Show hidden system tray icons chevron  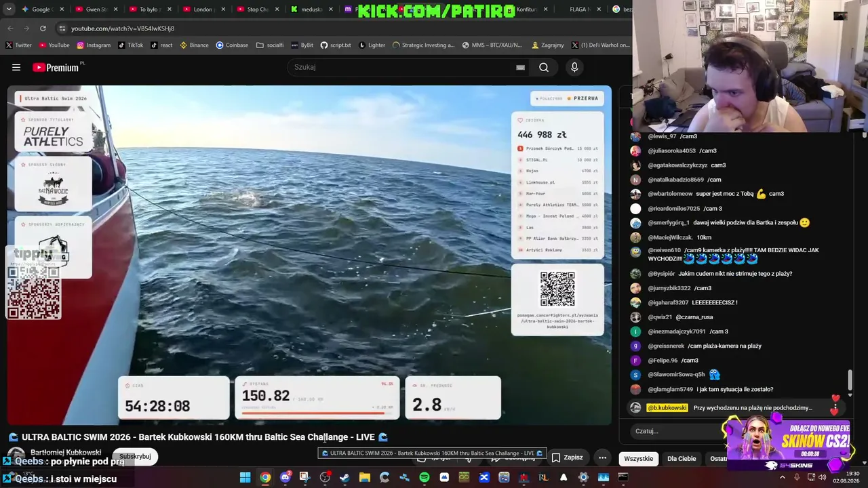[x=782, y=477]
